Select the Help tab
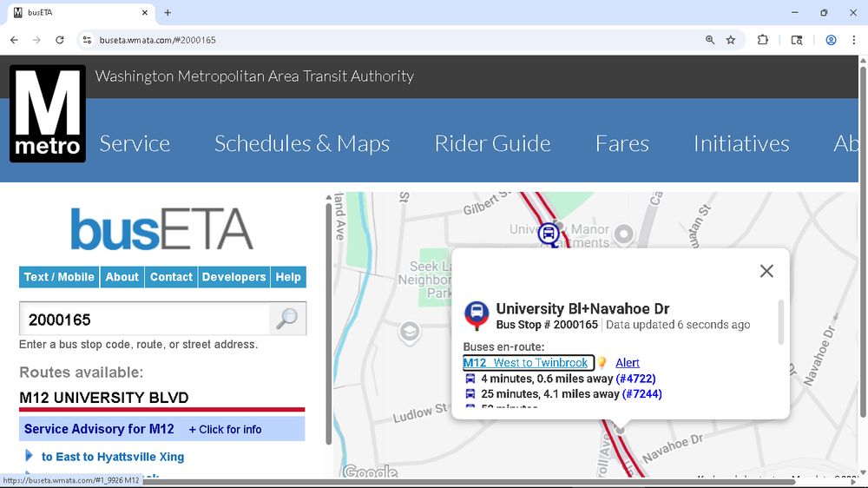Image resolution: width=868 pixels, height=488 pixels. pyautogui.click(x=288, y=277)
